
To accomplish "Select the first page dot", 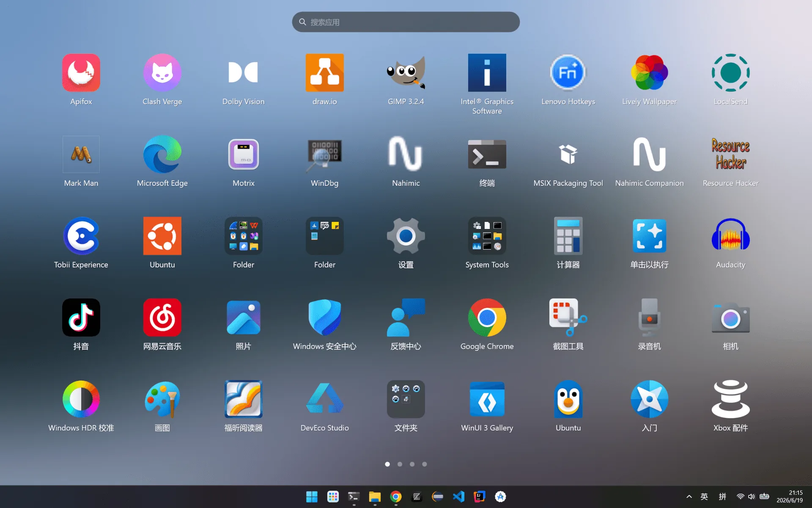I will tap(387, 464).
